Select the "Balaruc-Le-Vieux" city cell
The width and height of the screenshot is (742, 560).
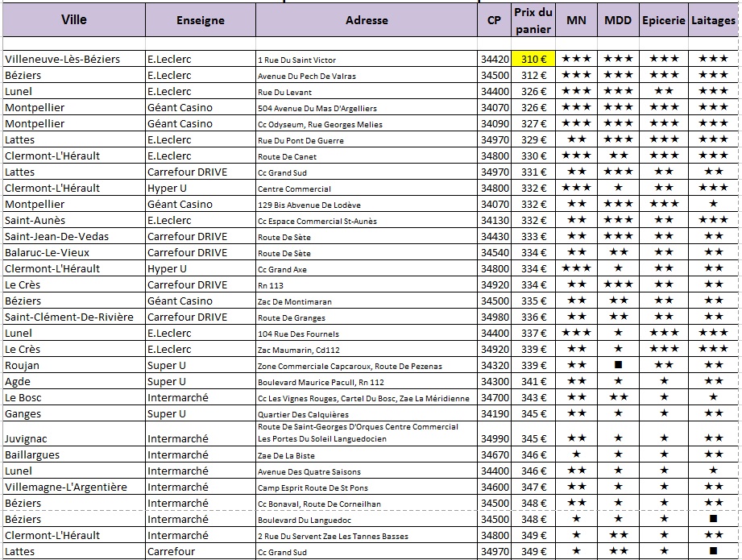click(x=74, y=252)
